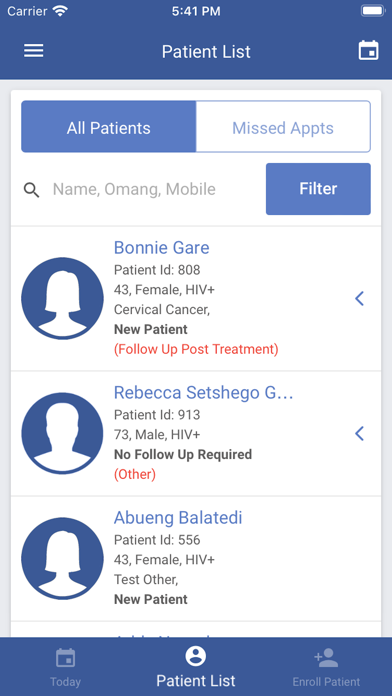Viewport: 392px width, 696px height.
Task: Open Rebecca Setshego G… patient name
Action: tap(204, 393)
